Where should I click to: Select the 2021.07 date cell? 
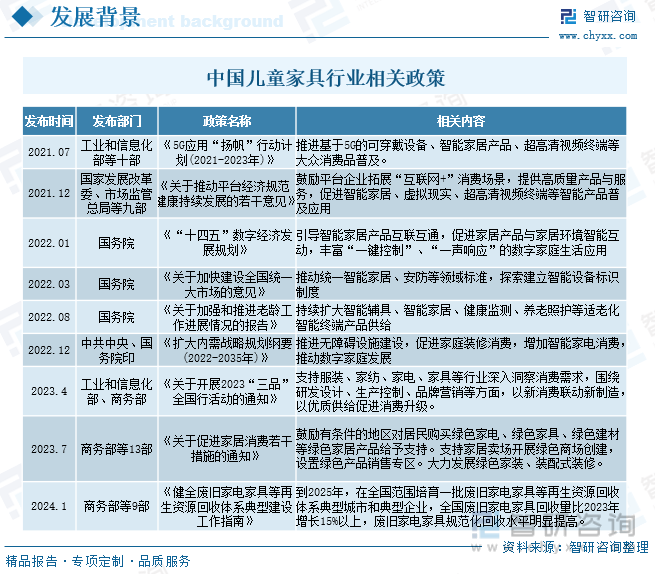49,151
